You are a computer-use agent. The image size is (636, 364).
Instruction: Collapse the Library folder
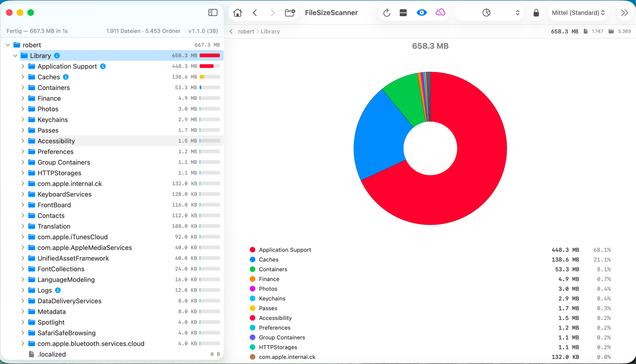coord(15,55)
